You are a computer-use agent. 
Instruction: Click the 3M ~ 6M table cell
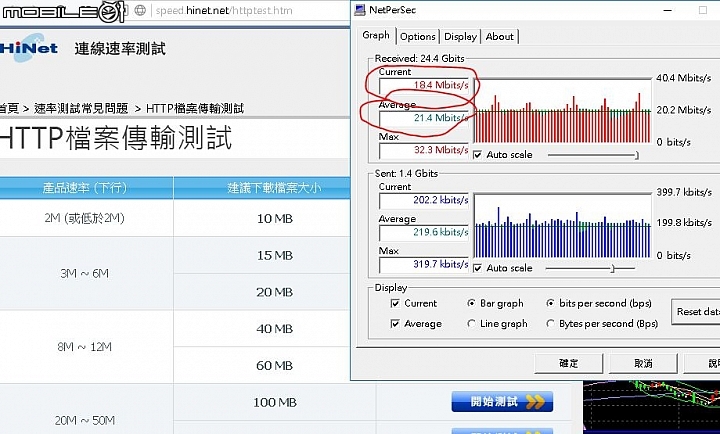[x=84, y=274]
